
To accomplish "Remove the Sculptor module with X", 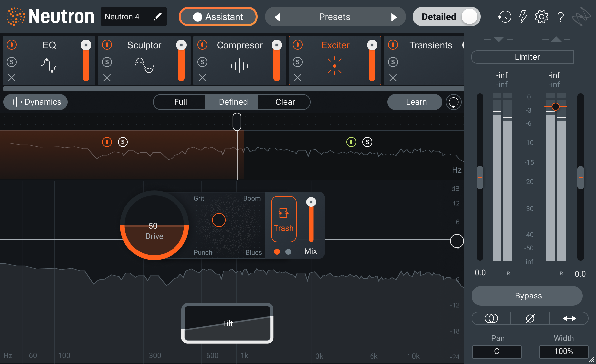I will 107,78.
